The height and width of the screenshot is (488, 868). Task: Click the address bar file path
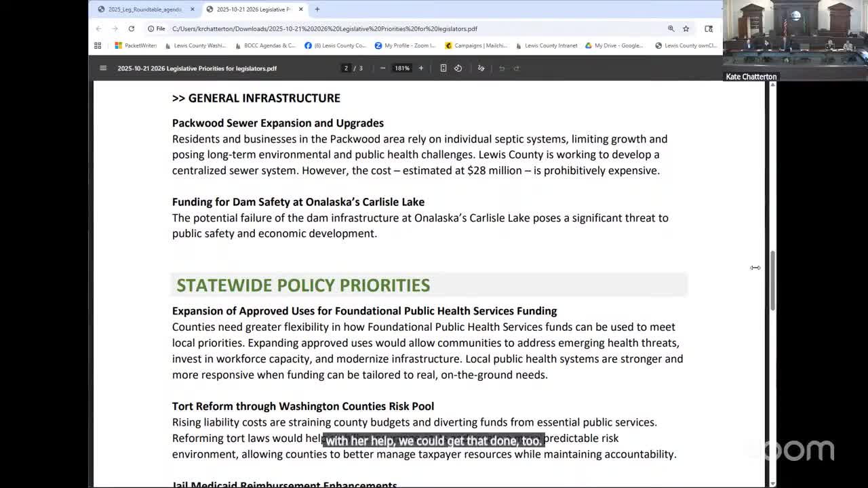(324, 28)
